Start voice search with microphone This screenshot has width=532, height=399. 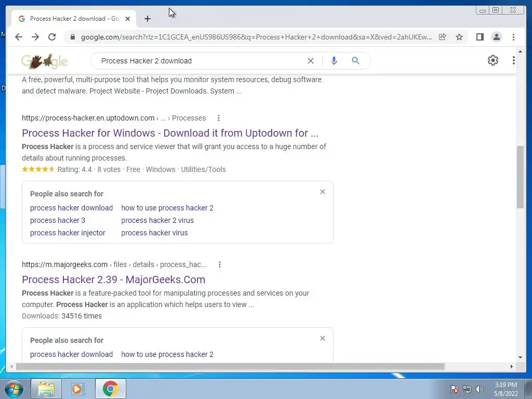tap(334, 61)
